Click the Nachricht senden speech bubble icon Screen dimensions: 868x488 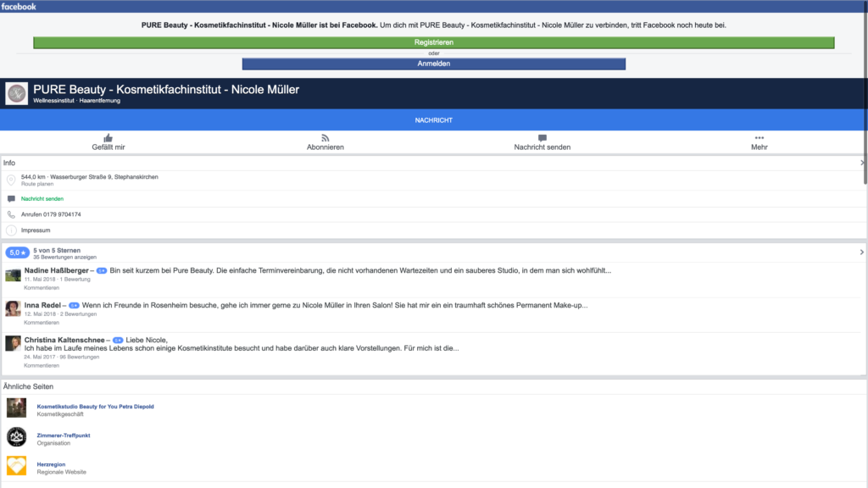pos(542,137)
